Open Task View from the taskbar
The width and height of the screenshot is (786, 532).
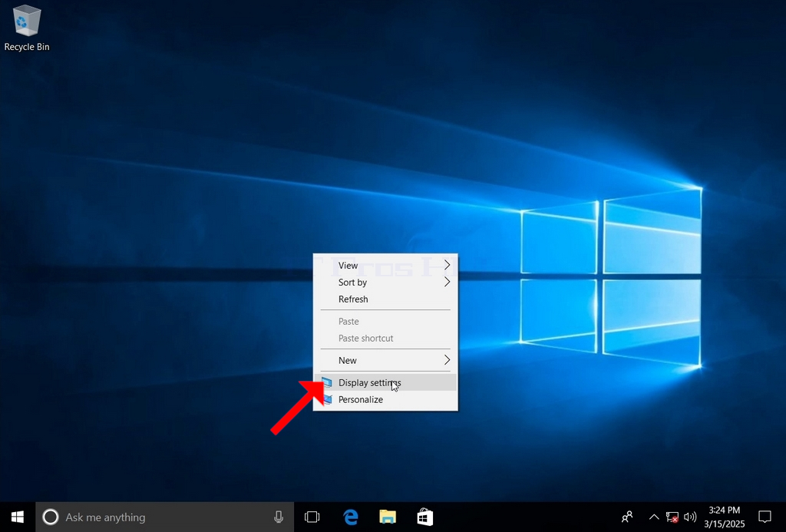click(312, 517)
